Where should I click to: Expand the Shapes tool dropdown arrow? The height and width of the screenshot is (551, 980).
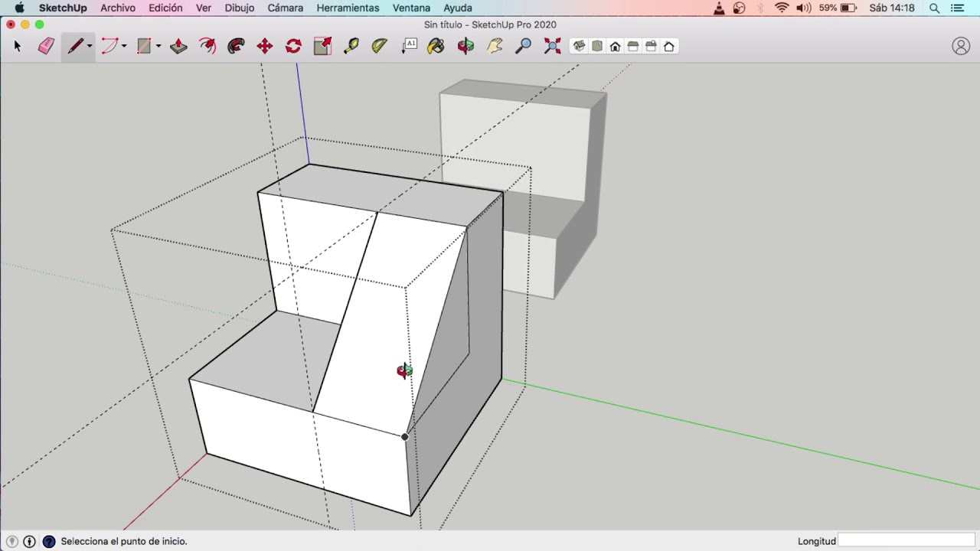click(158, 47)
